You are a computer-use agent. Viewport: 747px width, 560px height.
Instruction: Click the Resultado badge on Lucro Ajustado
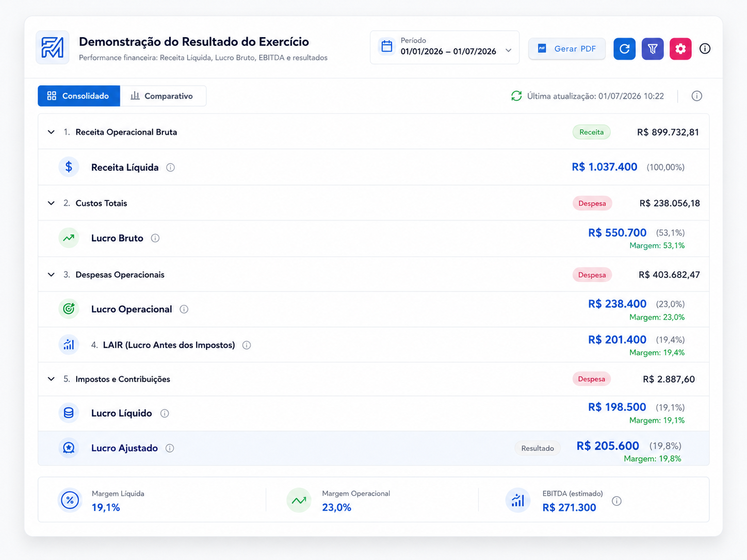(538, 448)
